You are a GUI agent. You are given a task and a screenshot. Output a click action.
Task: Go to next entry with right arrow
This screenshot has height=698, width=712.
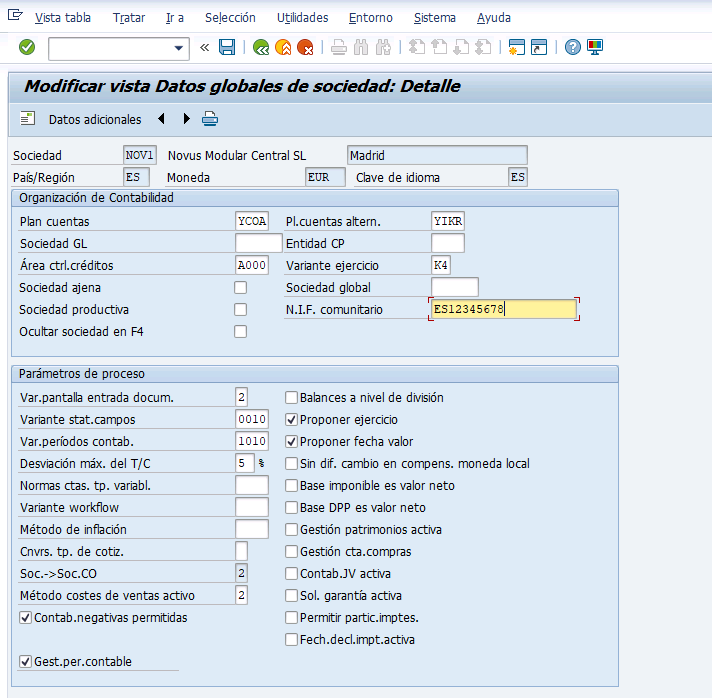tap(186, 119)
